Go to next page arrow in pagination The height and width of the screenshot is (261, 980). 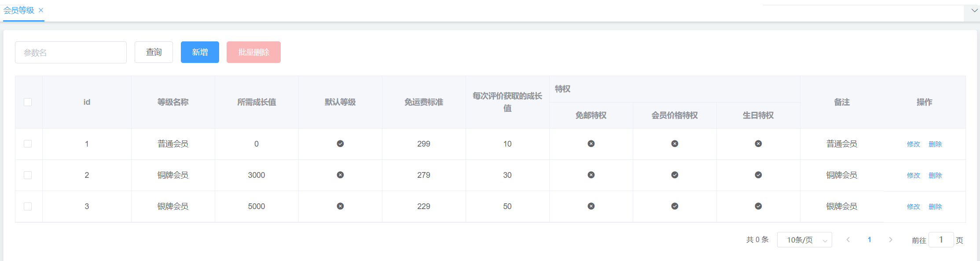pos(891,240)
